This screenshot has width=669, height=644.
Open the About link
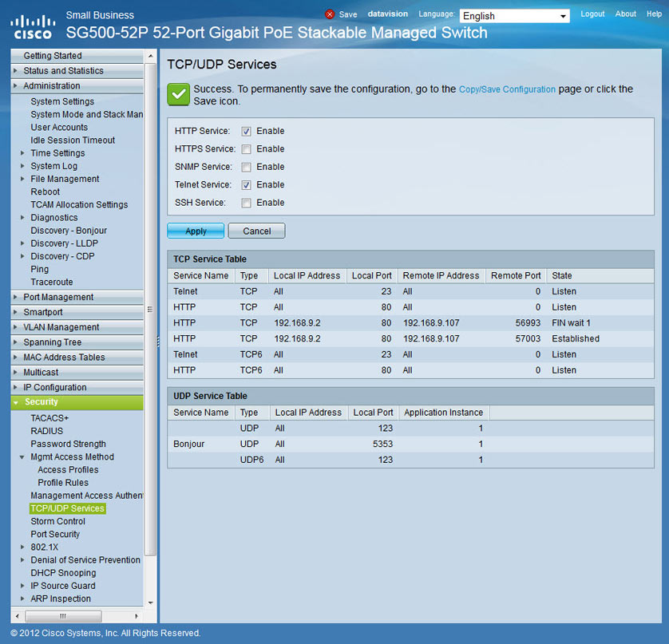tap(625, 14)
